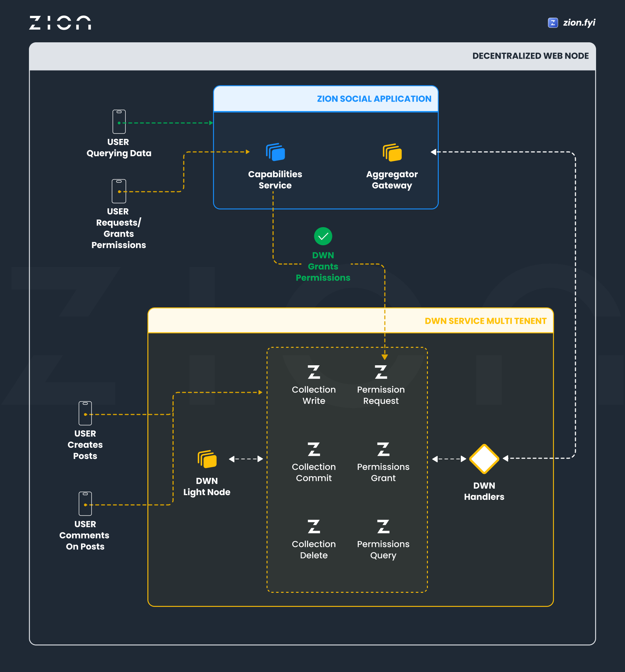Click the Zion logo at top left

pyautogui.click(x=60, y=23)
